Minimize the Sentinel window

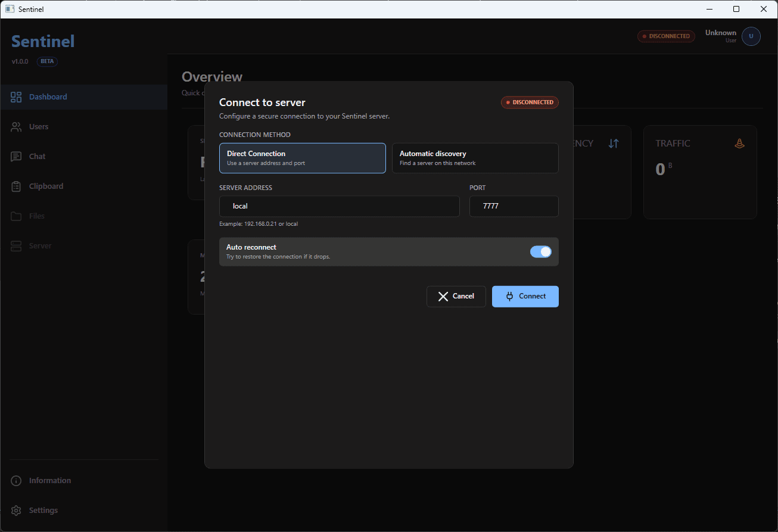tap(709, 9)
